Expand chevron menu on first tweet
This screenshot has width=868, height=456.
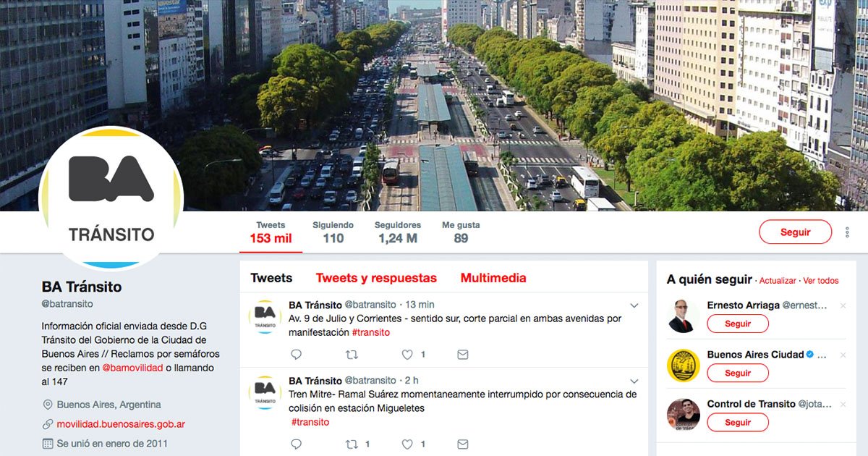coord(634,305)
